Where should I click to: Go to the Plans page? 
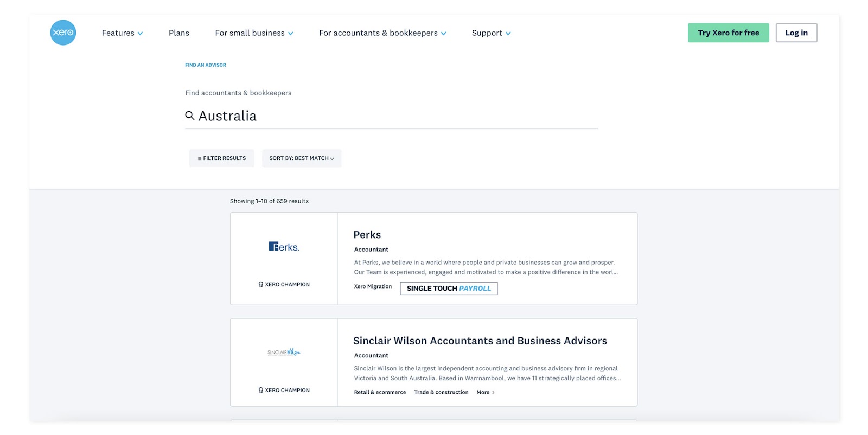pyautogui.click(x=179, y=33)
